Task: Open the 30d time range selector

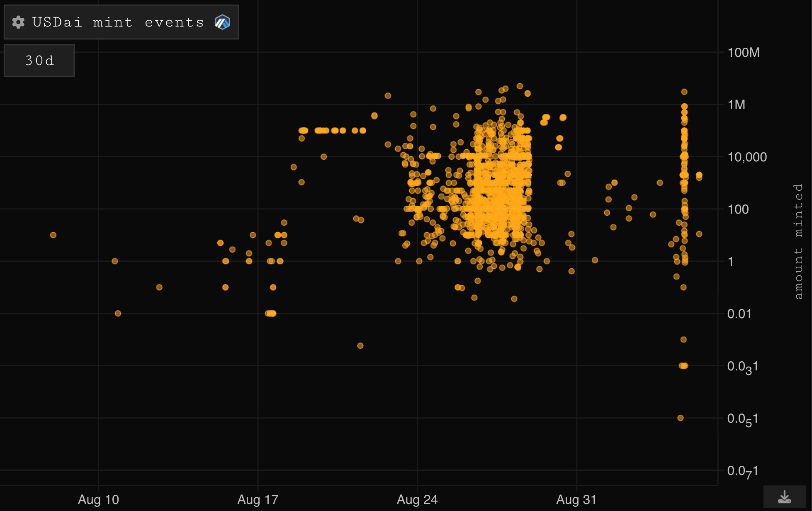Action: [39, 61]
